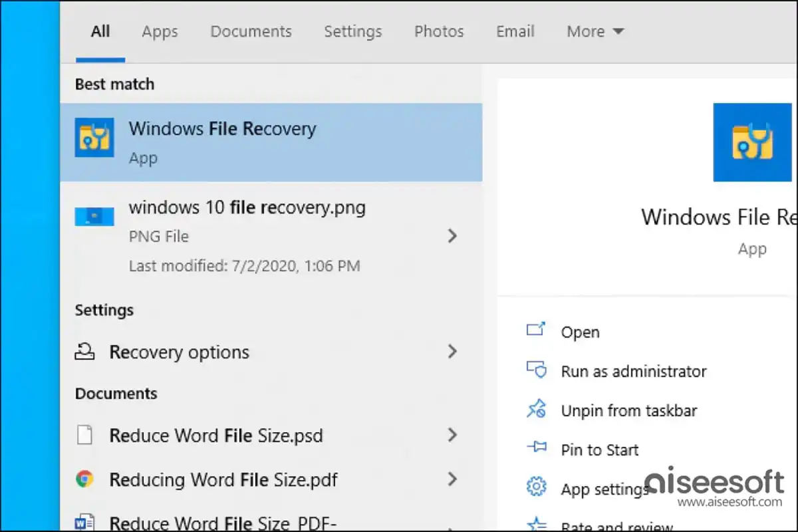Click the Chrome icon beside Reducing Word PDF
The width and height of the screenshot is (798, 532).
coord(84,479)
